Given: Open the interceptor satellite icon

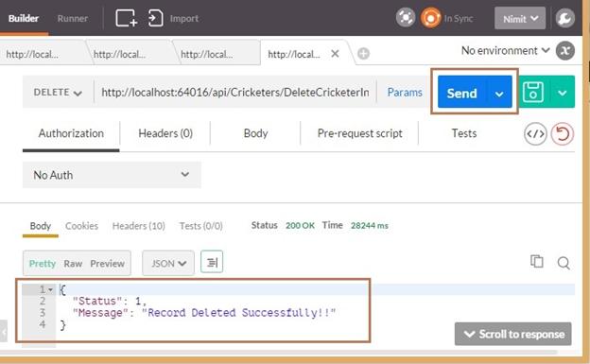Looking at the screenshot, I should tap(406, 18).
